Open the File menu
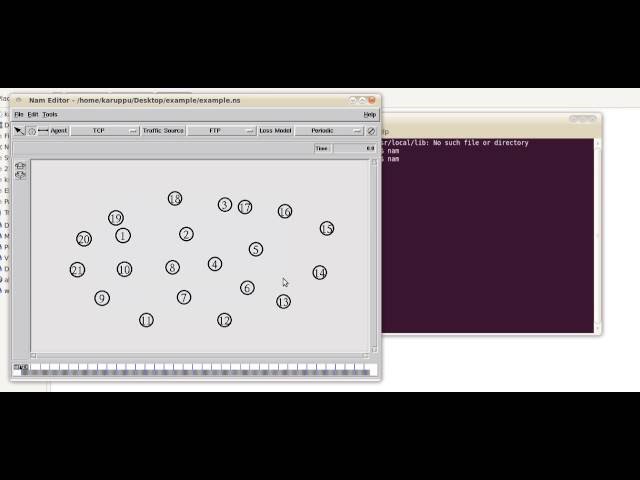This screenshot has height=480, width=640. [x=19, y=114]
